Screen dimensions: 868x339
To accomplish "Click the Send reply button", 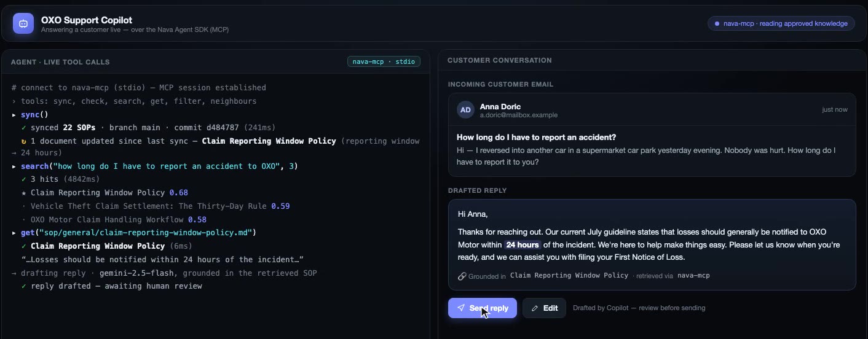I will pos(483,308).
